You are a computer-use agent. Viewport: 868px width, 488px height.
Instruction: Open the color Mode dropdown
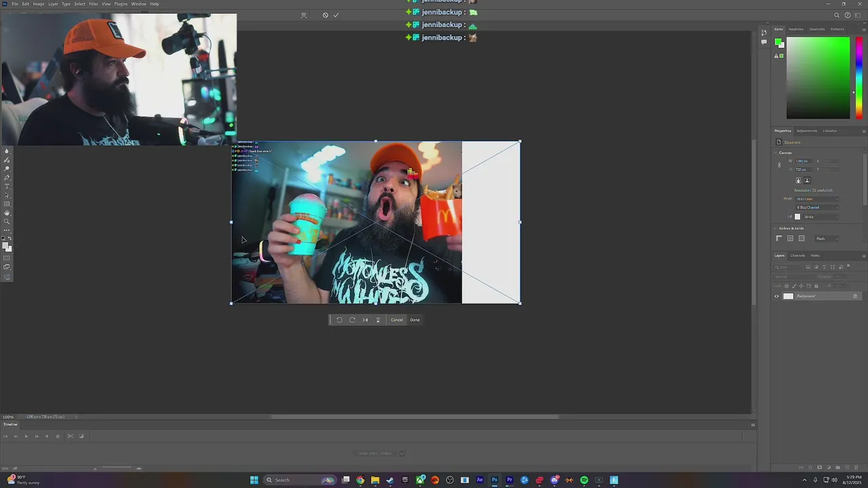click(x=817, y=199)
